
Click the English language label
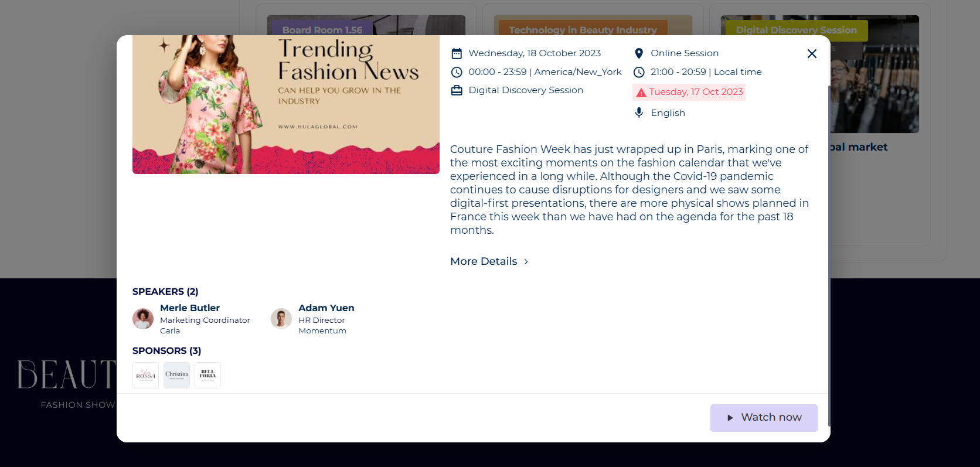click(x=668, y=113)
